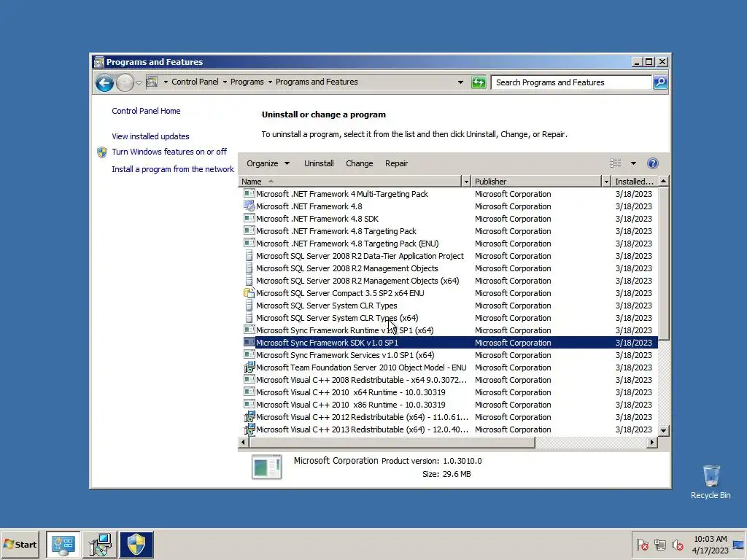This screenshot has width=747, height=560.
Task: Click icon of Microsoft .NET Framework 4.8
Action: coord(249,206)
